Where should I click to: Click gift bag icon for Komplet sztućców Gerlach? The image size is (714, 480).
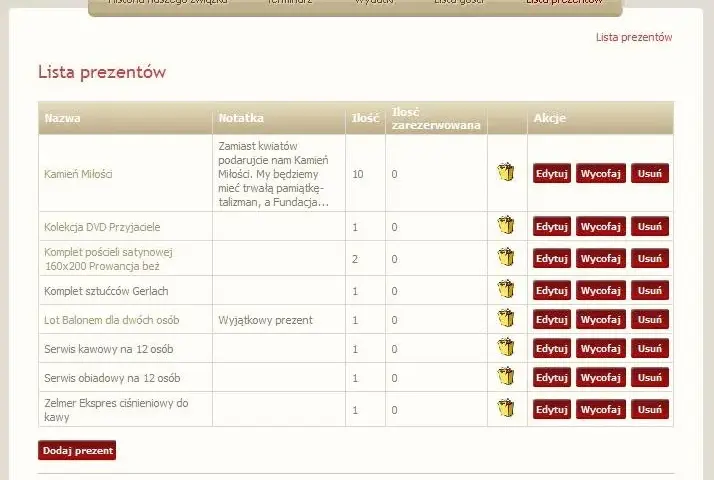point(506,289)
